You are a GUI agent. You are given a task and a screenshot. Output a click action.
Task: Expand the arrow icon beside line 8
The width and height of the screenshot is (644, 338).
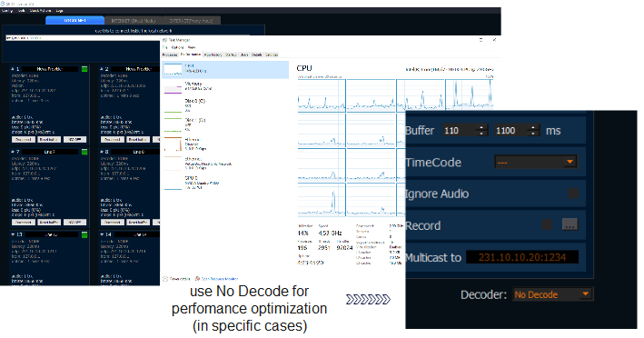[102, 152]
